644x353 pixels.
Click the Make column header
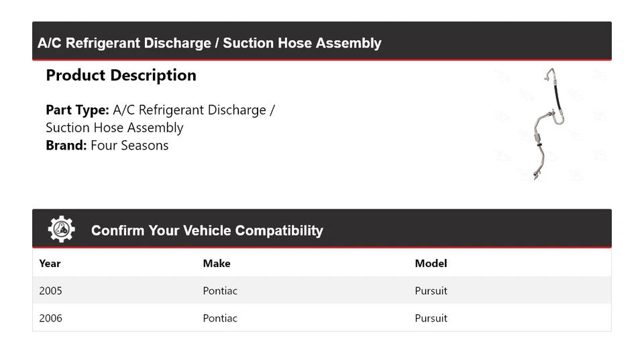[216, 264]
